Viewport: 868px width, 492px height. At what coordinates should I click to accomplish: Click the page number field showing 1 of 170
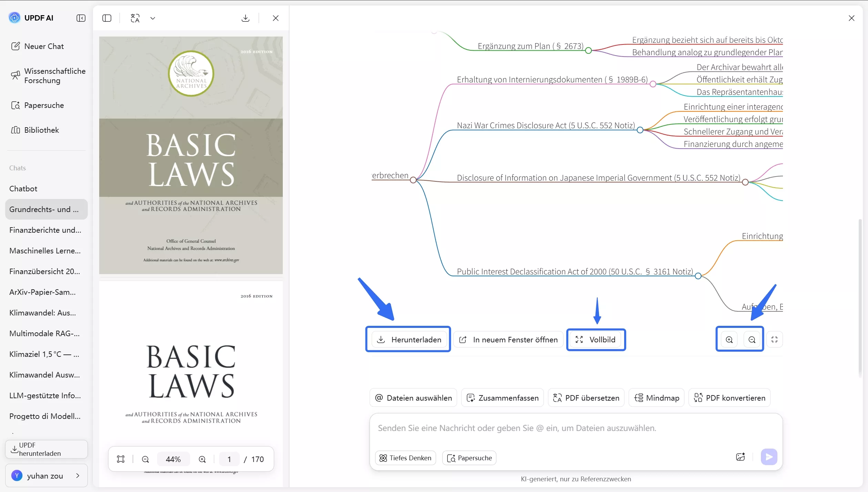[x=229, y=459]
